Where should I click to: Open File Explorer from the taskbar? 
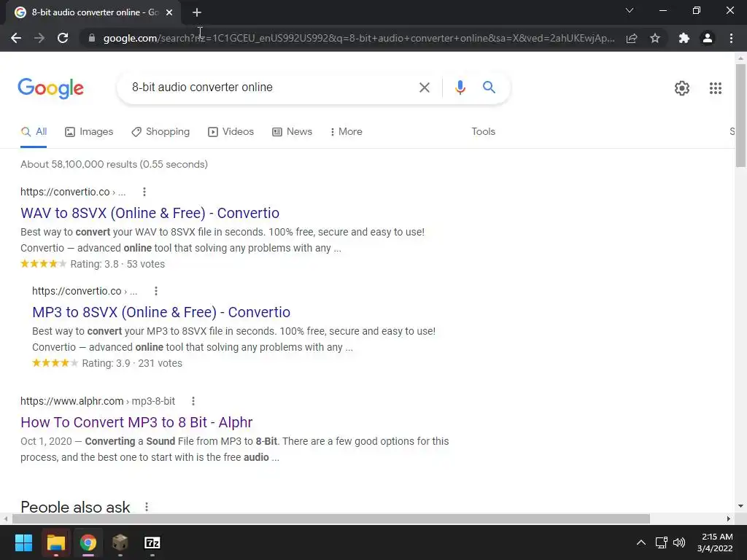pos(55,542)
